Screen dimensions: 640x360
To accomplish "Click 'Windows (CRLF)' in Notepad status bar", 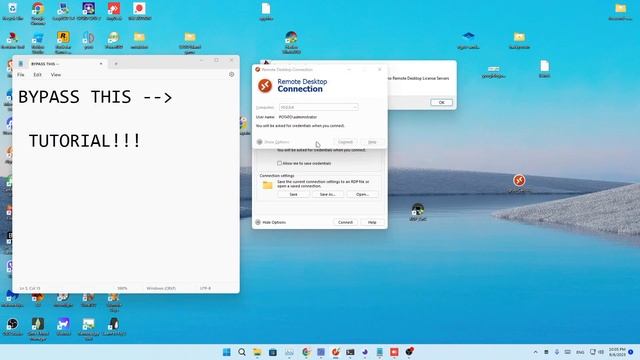I will [x=161, y=288].
